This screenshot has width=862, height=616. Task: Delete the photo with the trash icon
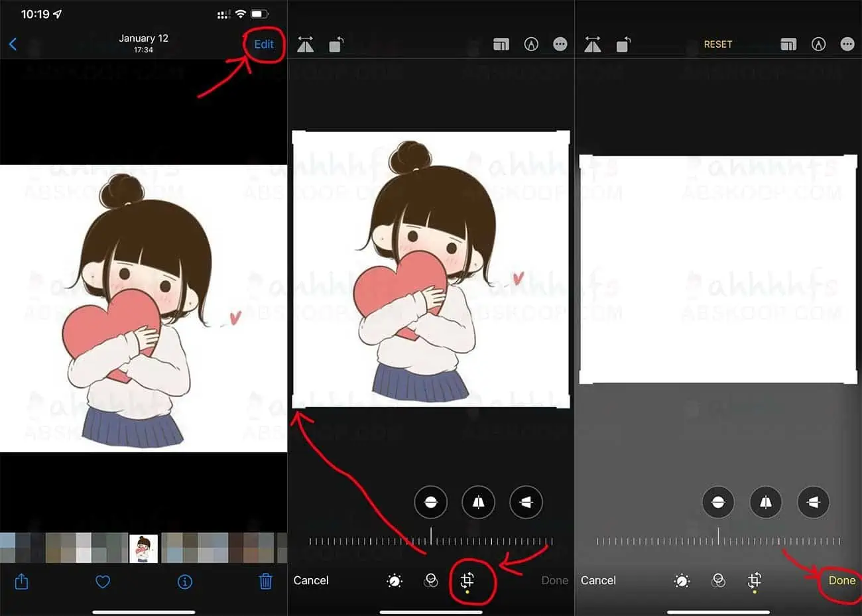(x=265, y=582)
